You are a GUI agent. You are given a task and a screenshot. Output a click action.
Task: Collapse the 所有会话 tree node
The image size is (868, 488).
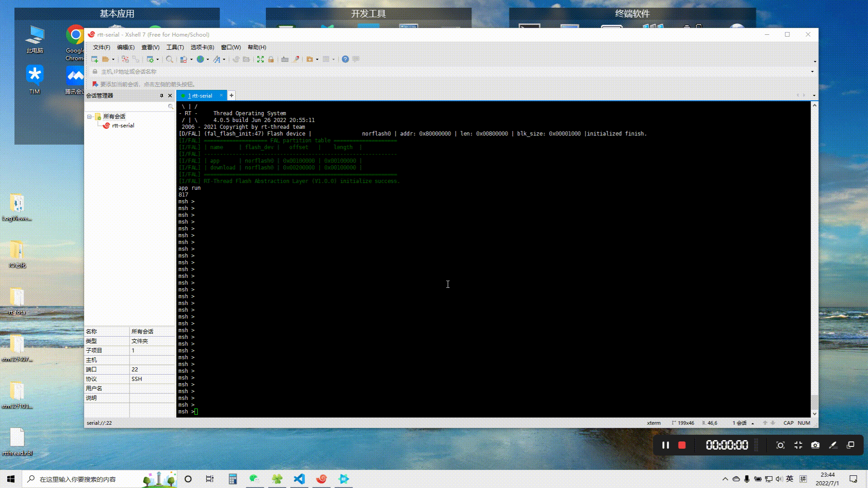pos(89,117)
